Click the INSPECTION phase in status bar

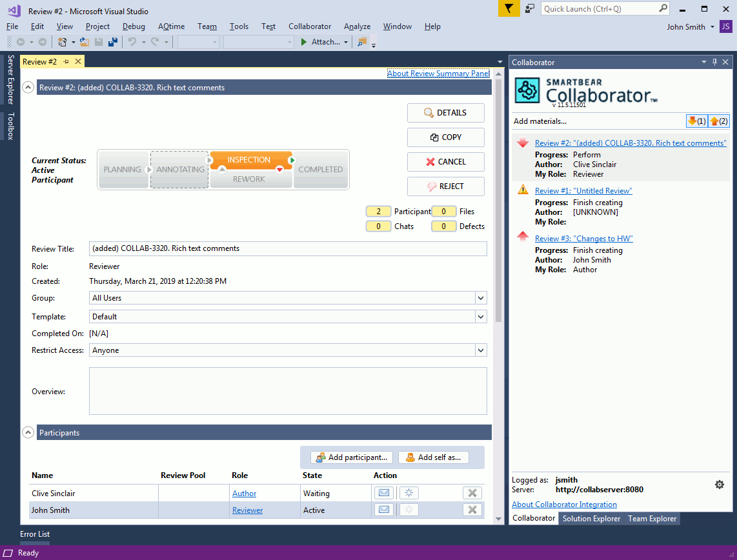[x=249, y=160]
